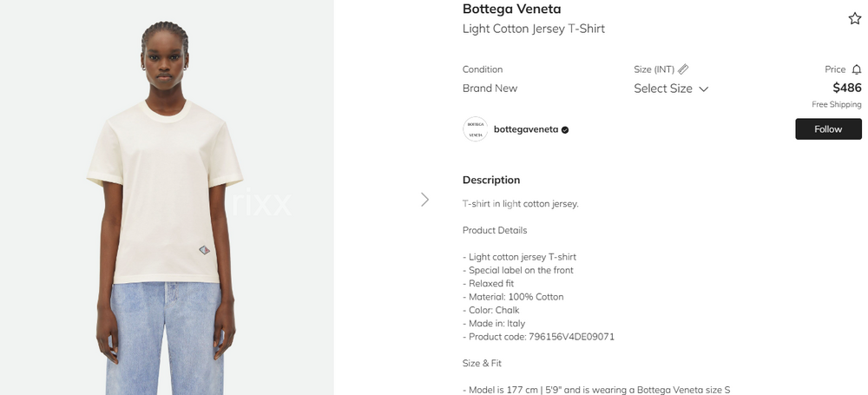Click the verified badge beside bottegaveneta
This screenshot has width=868, height=395.
pos(565,129)
